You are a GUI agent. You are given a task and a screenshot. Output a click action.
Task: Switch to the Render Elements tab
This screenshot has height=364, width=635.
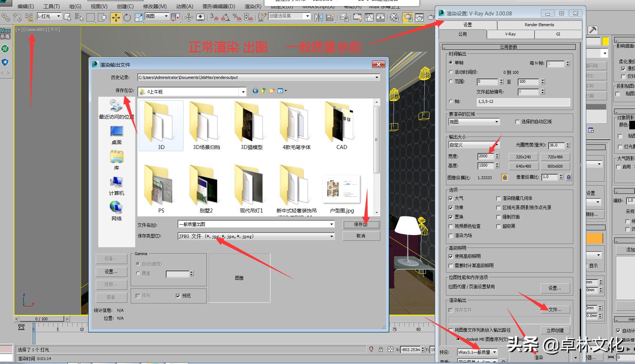pyautogui.click(x=539, y=25)
